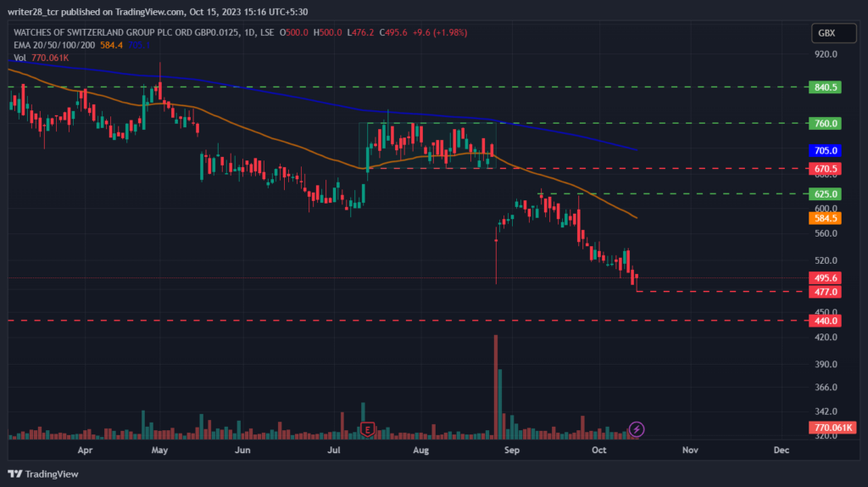Click the published-on-TradingView.com caption text
The height and width of the screenshot is (487, 868).
pyautogui.click(x=158, y=12)
